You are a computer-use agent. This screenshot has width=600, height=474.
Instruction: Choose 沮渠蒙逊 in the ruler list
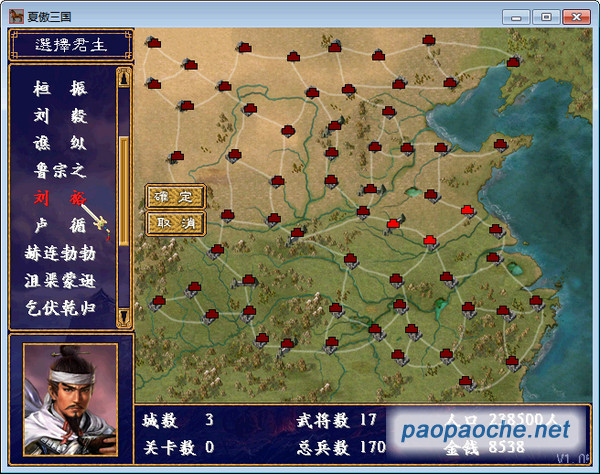pyautogui.click(x=60, y=280)
